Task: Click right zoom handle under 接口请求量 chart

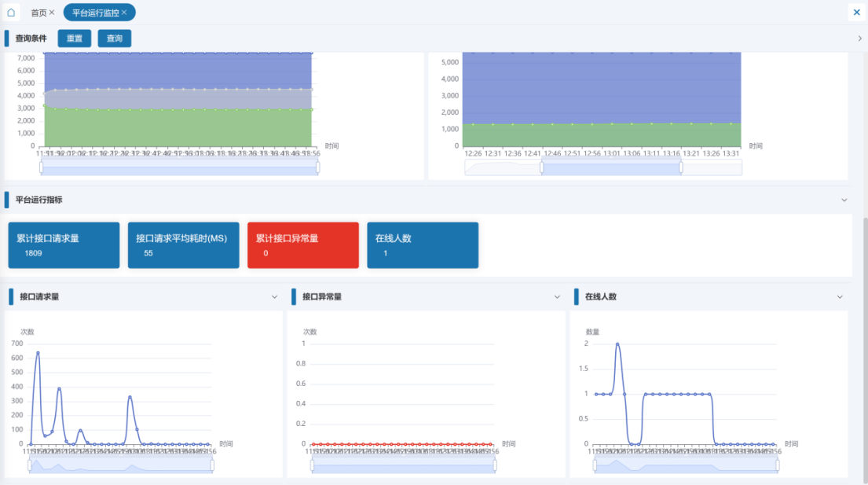Action: 212,465
